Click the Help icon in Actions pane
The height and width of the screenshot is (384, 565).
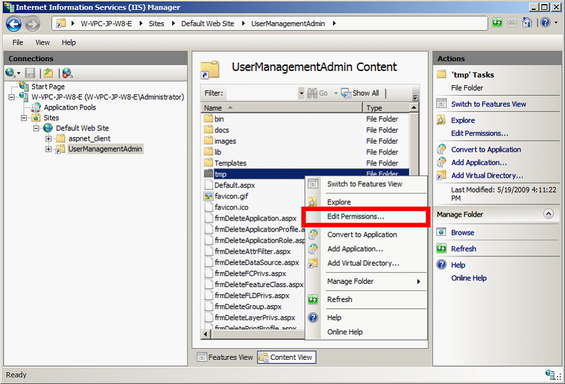441,265
